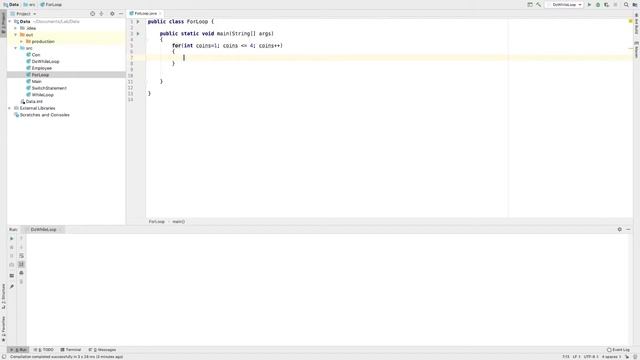Viewport: 640px width, 360px height.
Task: Open the Run panel layout icon
Action: 11,276
